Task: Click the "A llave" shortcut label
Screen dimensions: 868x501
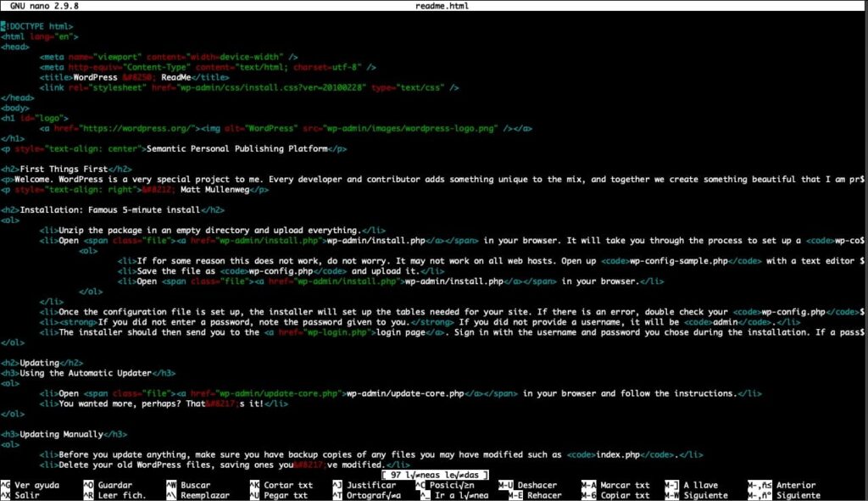Action: tap(700, 485)
